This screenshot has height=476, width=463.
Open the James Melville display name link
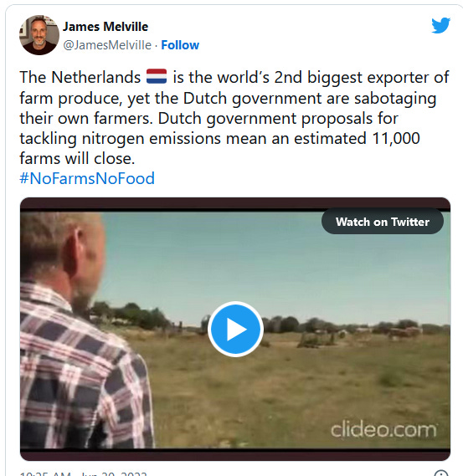pos(105,27)
